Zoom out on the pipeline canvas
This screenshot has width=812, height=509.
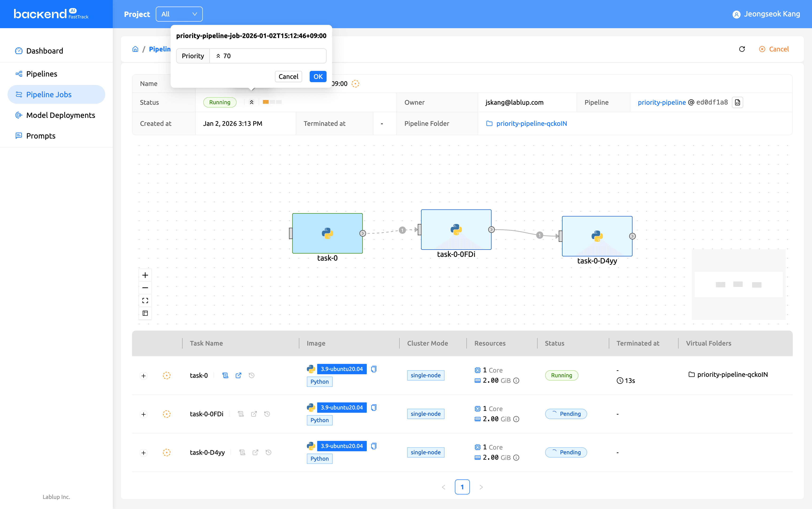pos(145,288)
